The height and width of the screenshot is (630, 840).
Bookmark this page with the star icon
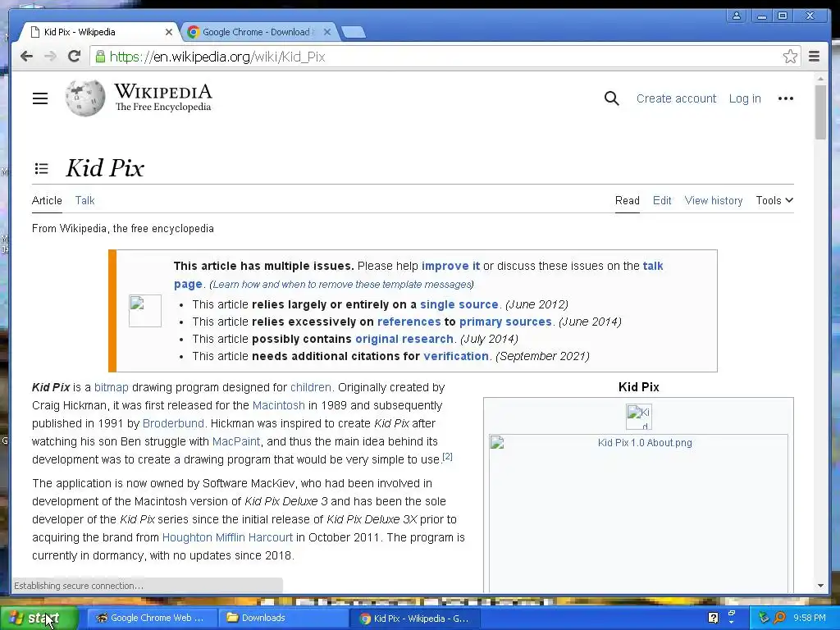click(790, 57)
